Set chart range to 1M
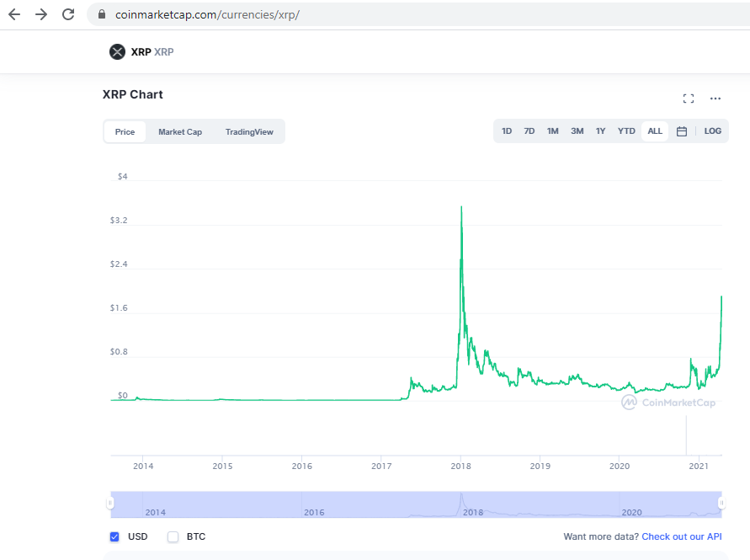750x560 pixels. pos(552,131)
